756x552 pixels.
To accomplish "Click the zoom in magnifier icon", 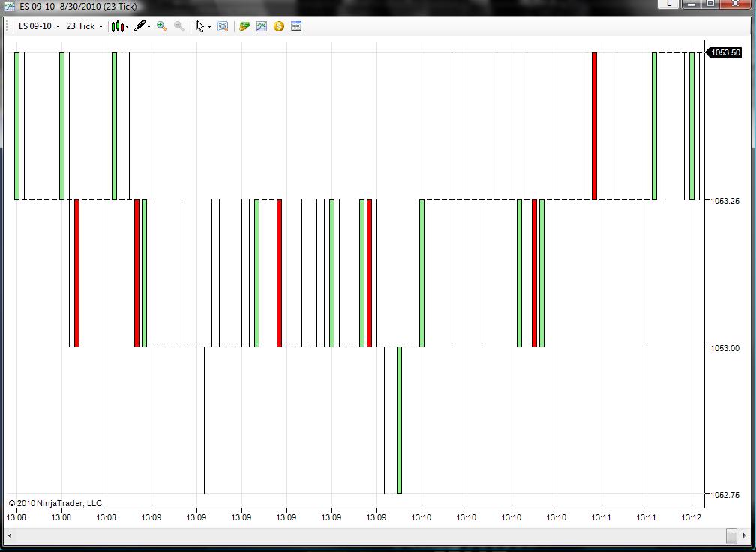I will coord(162,26).
